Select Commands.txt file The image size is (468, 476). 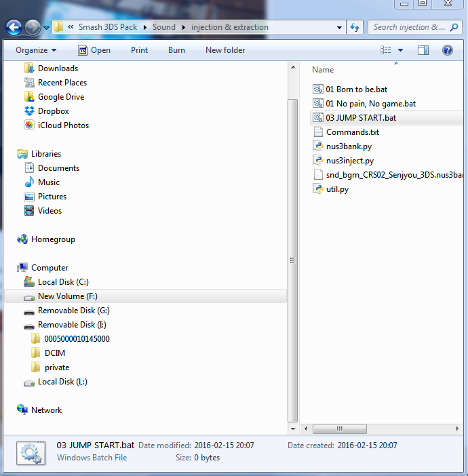pos(346,132)
